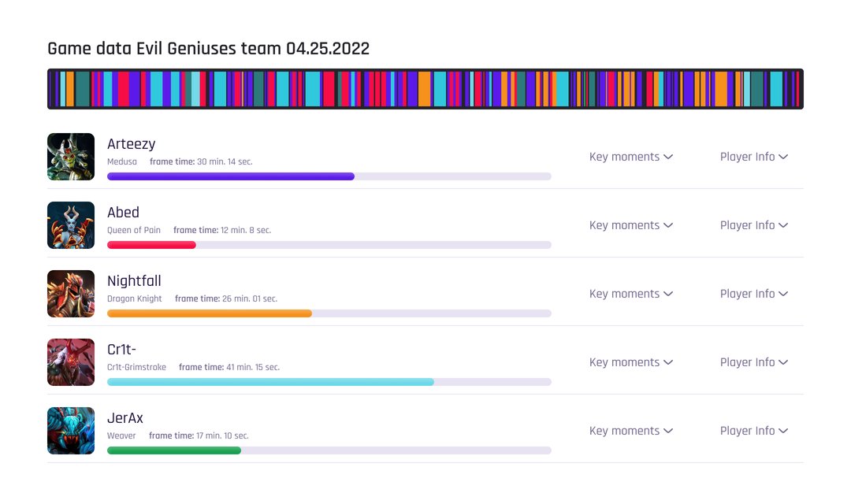This screenshot has height=504, width=851.
Task: Select the Arteezy player name
Action: [x=132, y=144]
